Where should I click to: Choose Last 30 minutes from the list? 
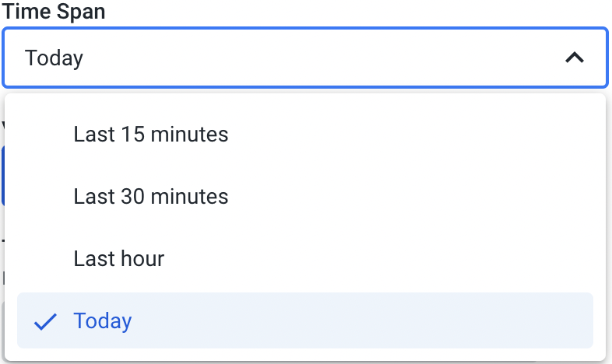(305, 196)
